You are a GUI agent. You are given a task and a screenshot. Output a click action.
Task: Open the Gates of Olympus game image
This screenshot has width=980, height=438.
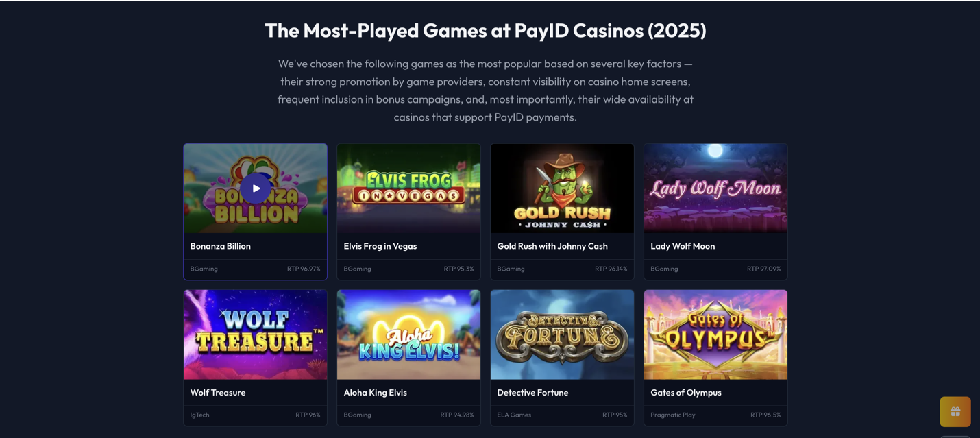(715, 334)
